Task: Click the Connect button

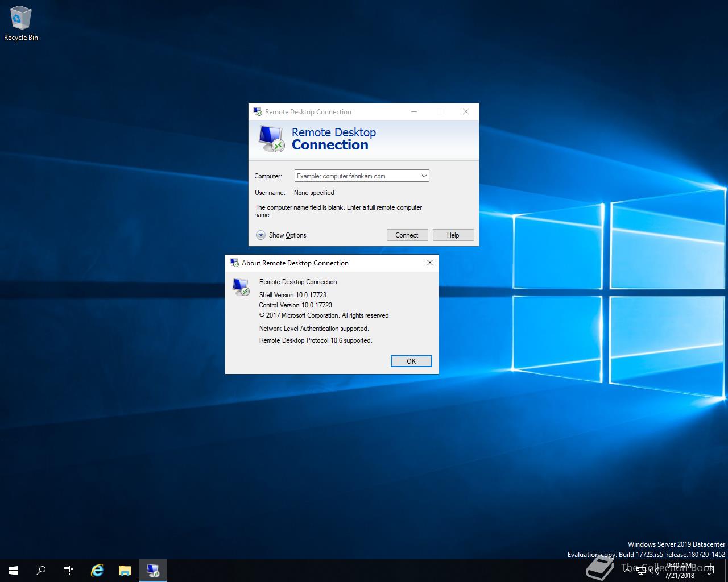Action: pos(407,235)
